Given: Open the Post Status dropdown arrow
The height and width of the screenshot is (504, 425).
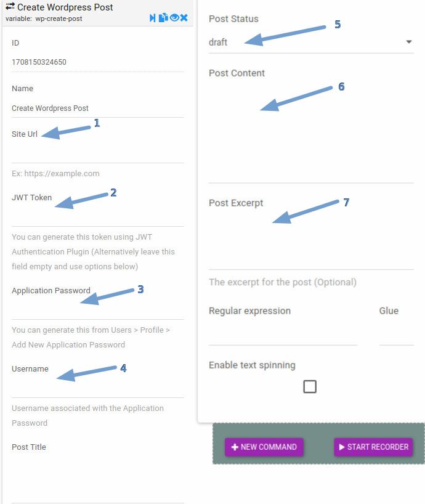Looking at the screenshot, I should pos(408,42).
